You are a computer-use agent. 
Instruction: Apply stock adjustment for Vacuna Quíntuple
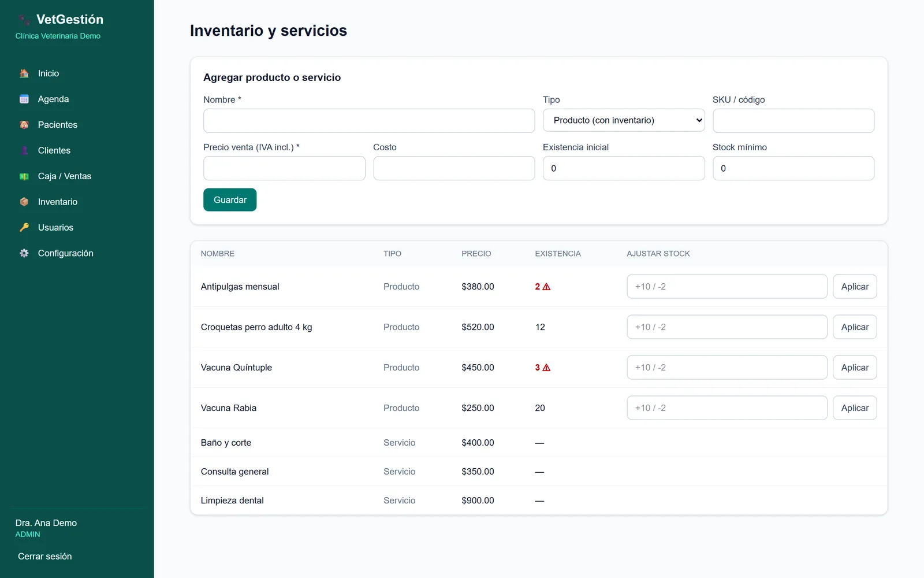[x=855, y=368]
